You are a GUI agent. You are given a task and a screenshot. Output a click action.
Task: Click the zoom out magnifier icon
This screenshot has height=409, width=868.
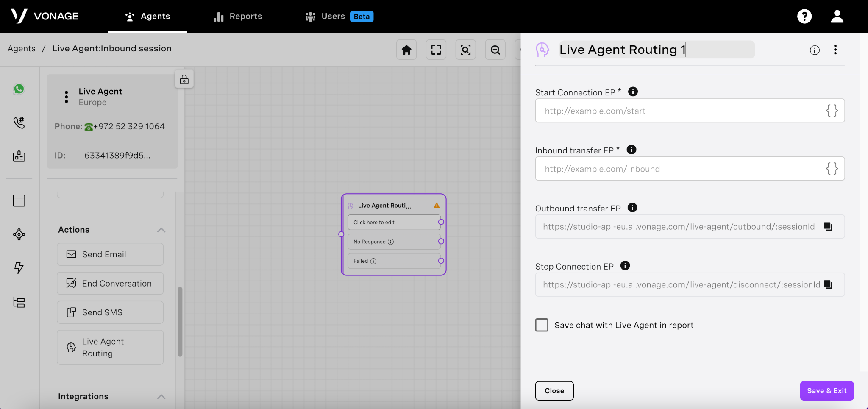click(x=495, y=50)
